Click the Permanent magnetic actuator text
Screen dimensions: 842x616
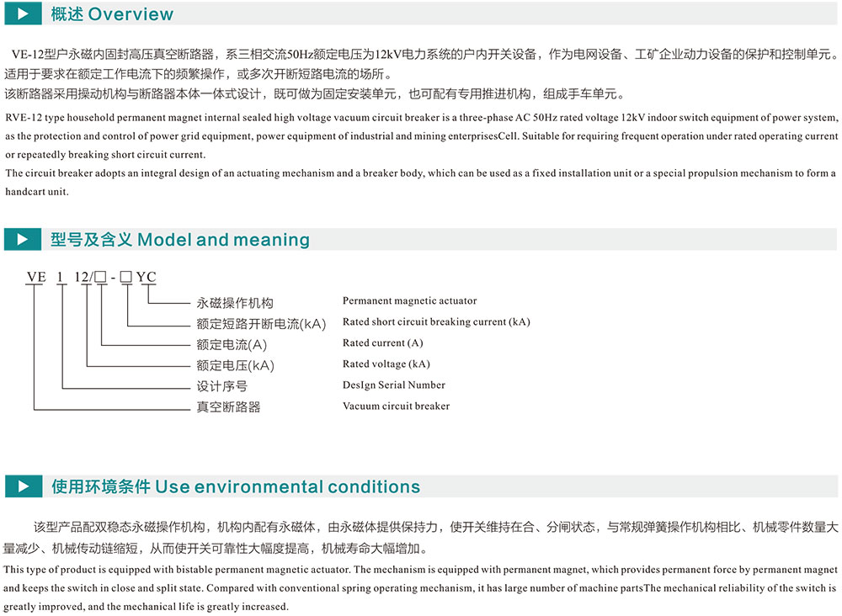click(x=409, y=300)
